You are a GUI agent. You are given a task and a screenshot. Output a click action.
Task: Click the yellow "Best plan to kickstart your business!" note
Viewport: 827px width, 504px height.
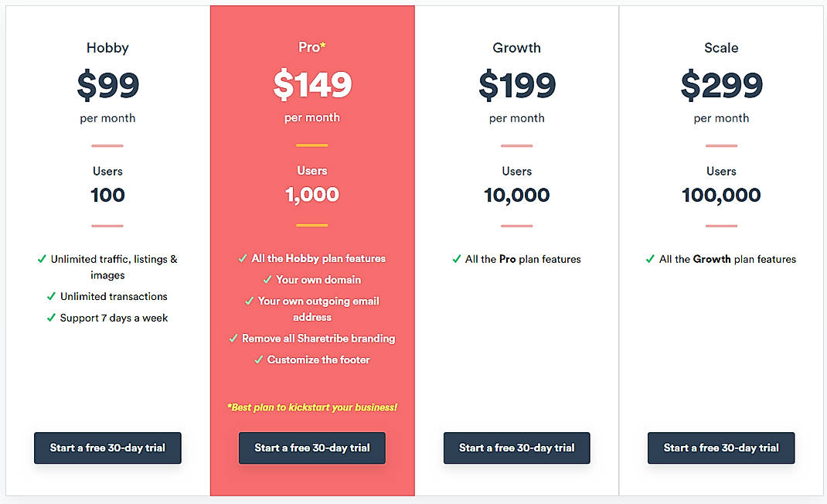point(311,407)
